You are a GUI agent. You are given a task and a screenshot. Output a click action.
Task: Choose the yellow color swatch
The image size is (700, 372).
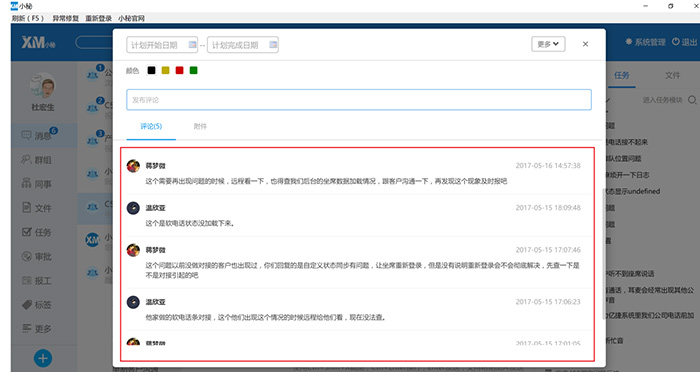(x=165, y=70)
